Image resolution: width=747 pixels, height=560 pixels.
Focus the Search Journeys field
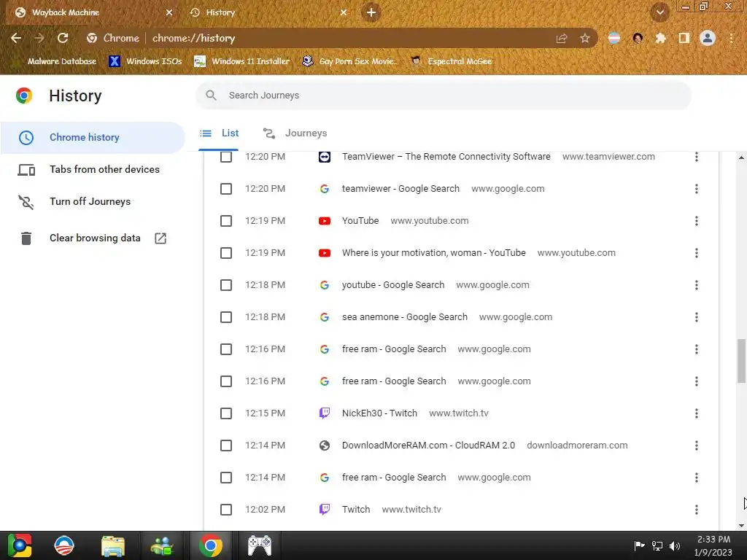[443, 96]
